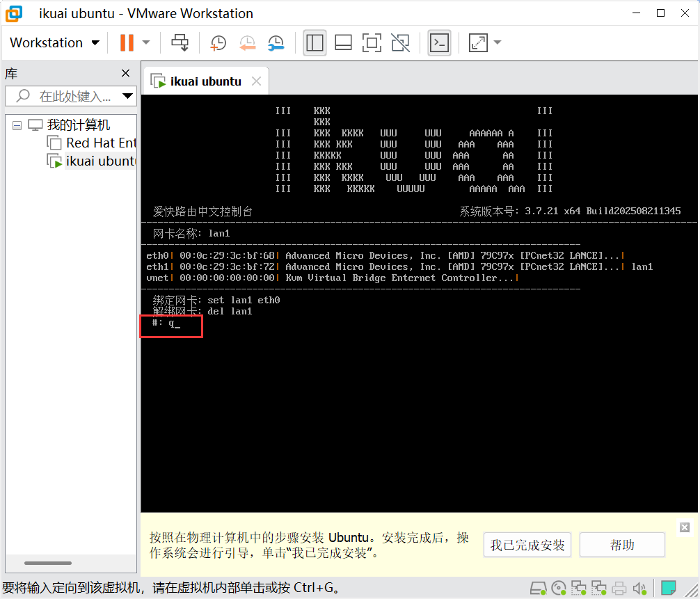Click the message log icon in status bar
700x599 pixels.
668,589
